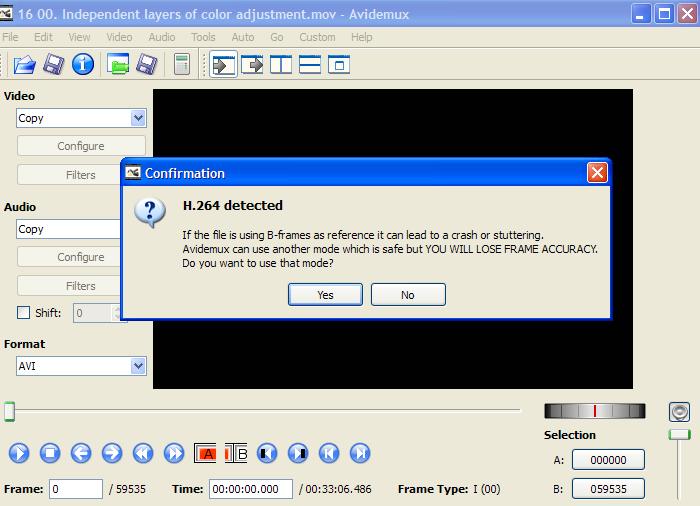Close the Confirmation dialog
700x506 pixels.
(x=597, y=172)
